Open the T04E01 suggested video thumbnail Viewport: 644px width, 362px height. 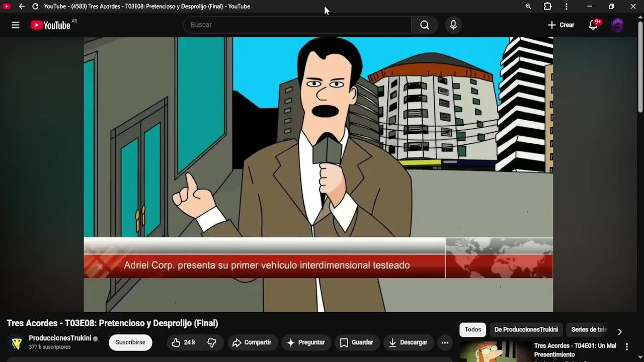tap(495, 351)
